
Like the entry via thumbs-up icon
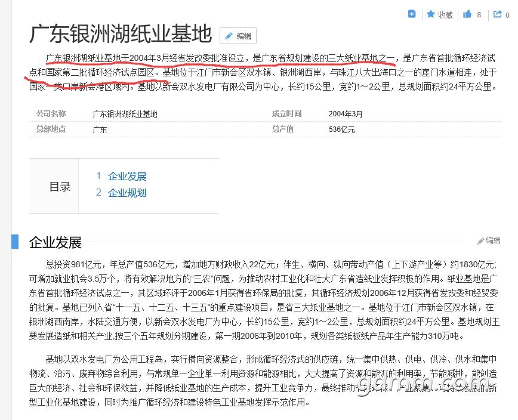click(x=467, y=14)
